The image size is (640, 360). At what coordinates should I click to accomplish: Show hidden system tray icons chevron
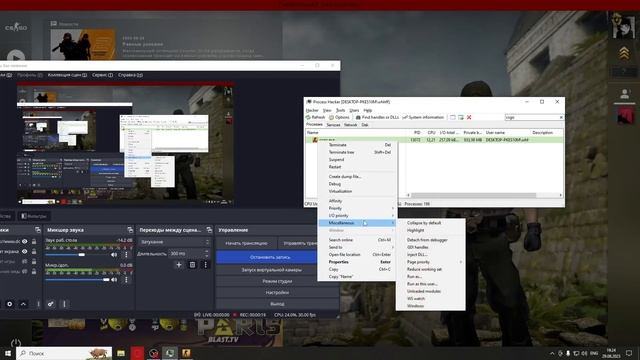[552, 353]
